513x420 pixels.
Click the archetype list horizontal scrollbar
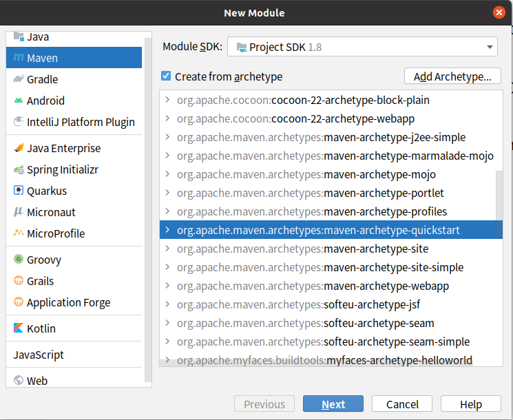(316, 363)
